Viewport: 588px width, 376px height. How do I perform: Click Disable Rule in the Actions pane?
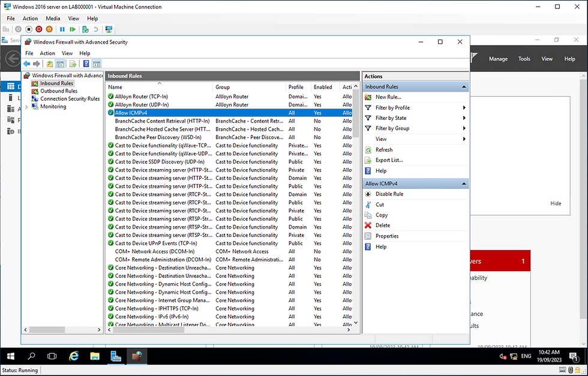(389, 194)
